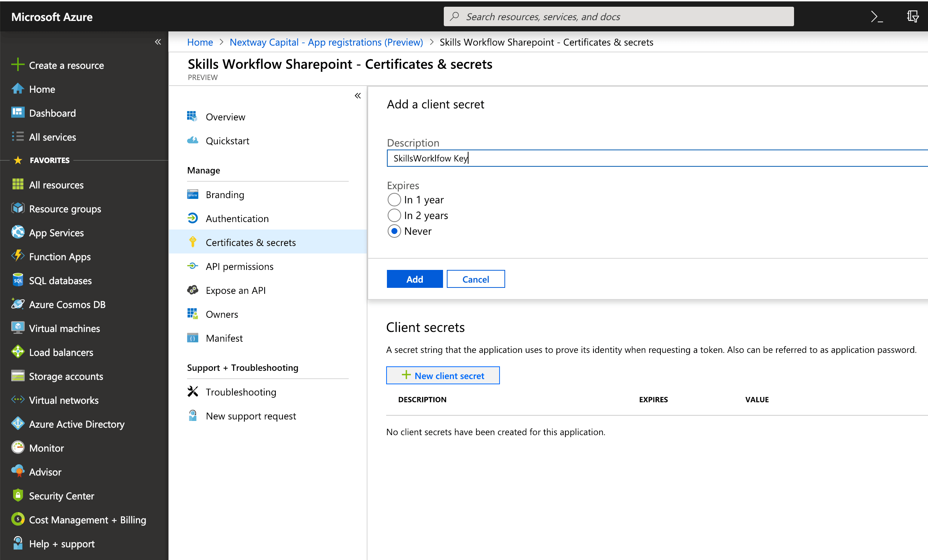Click the Troubleshooting wrench icon

pyautogui.click(x=192, y=392)
